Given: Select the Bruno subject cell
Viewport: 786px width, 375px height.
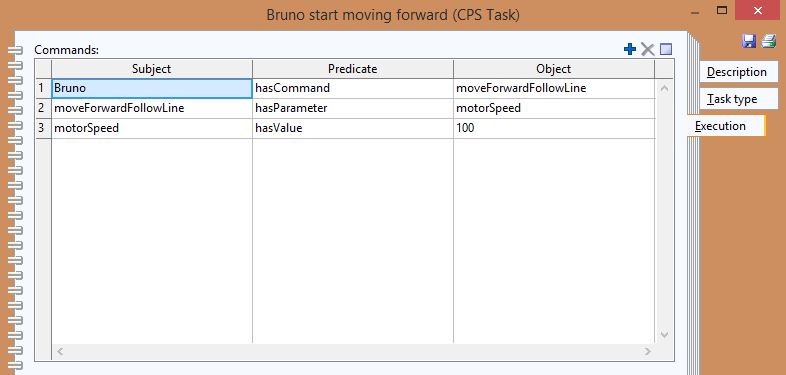Looking at the screenshot, I should point(152,88).
